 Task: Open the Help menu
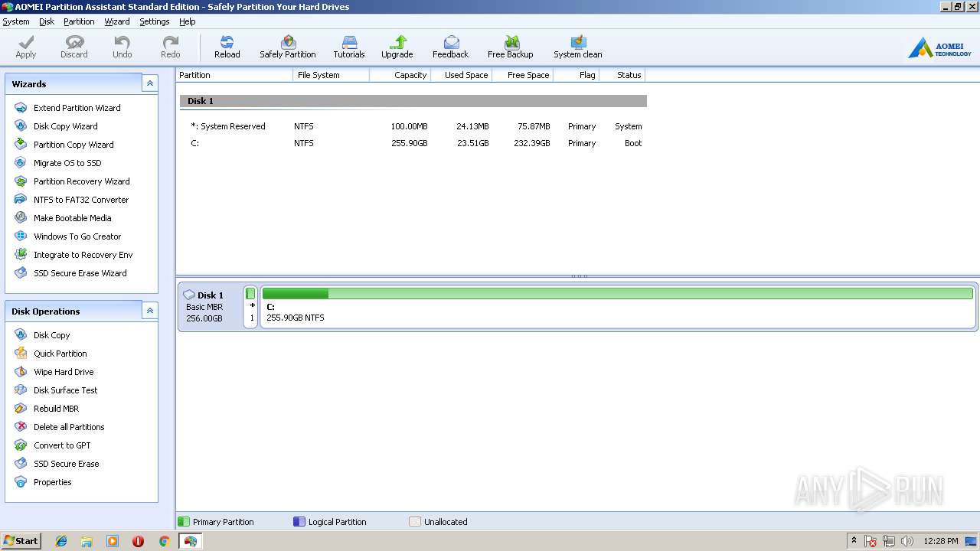click(x=188, y=21)
